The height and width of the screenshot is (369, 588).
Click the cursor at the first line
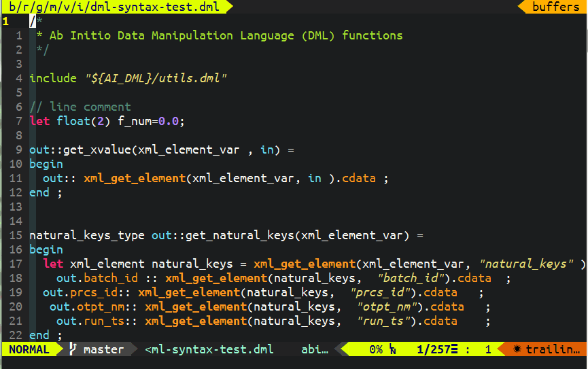[x=33, y=21]
